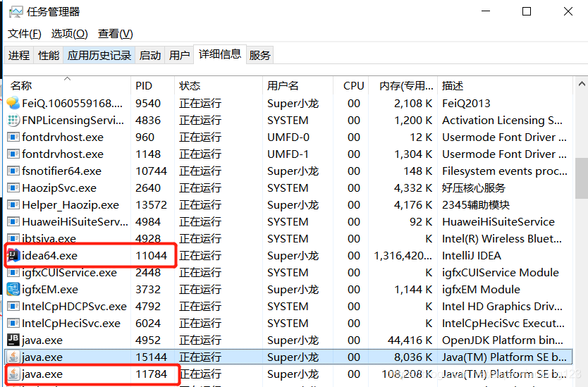Switch to the 用户 tab

click(179, 55)
